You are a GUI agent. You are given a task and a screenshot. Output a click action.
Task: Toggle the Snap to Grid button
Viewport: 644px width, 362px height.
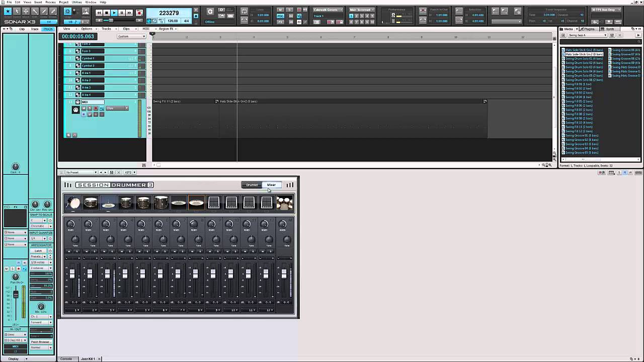click(67, 11)
